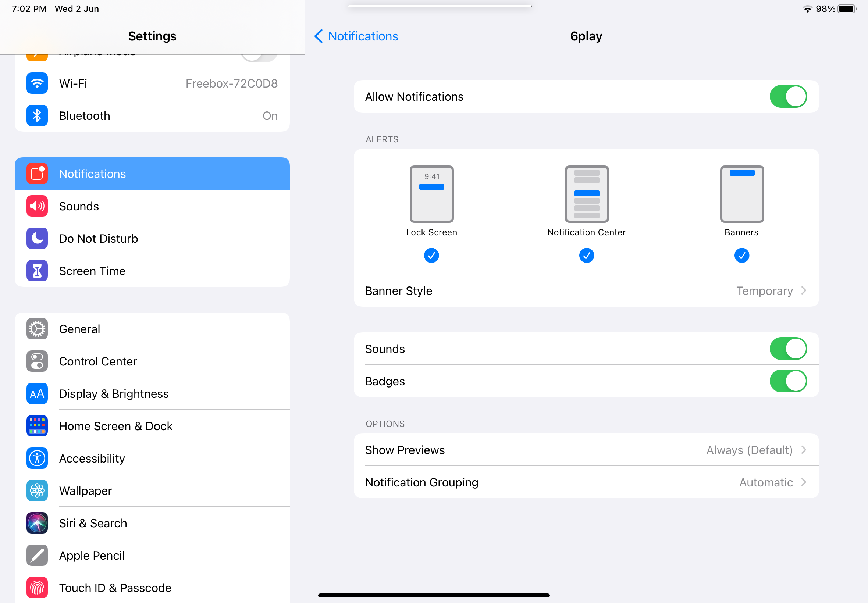Viewport: 868px width, 603px height.
Task: Click the General gear icon
Action: [x=37, y=329]
